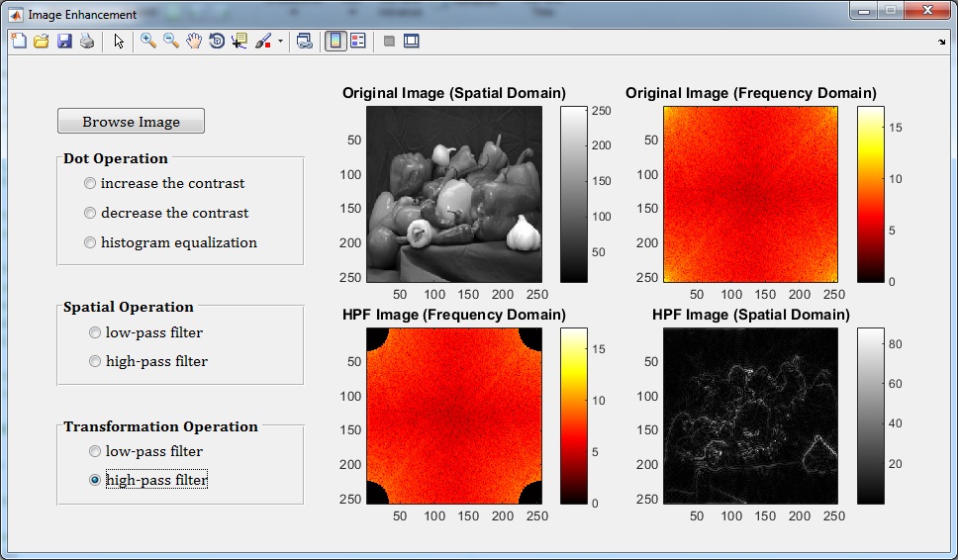Print the figure using the printer icon
This screenshot has height=560, width=958.
click(87, 41)
